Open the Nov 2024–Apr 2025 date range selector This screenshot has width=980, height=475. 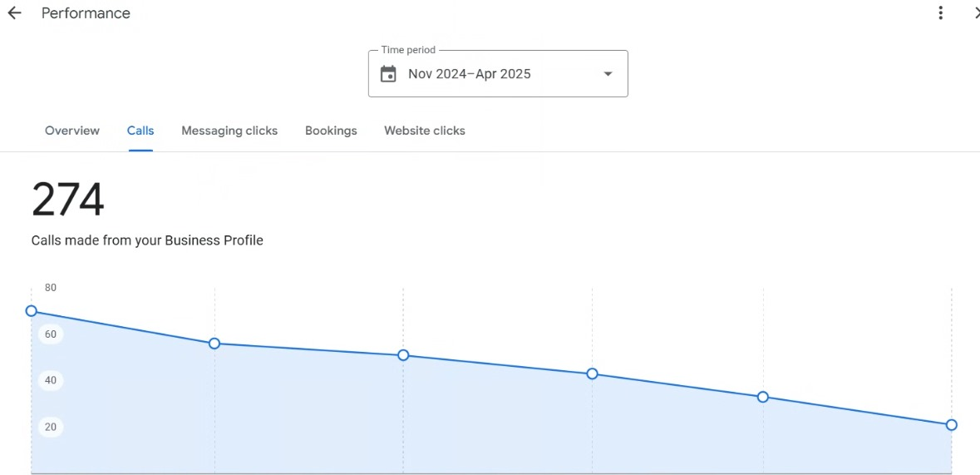pos(498,74)
